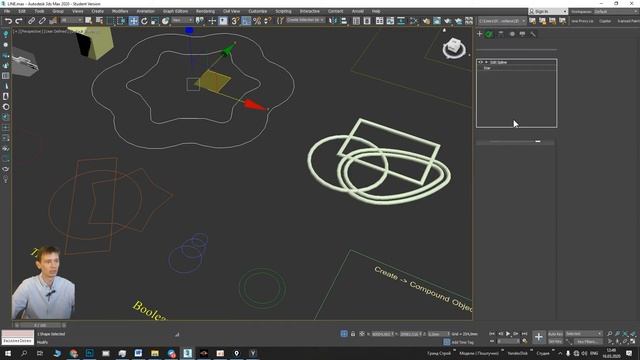Toggle the Auto Key button
The image size is (640, 360).
555,334
